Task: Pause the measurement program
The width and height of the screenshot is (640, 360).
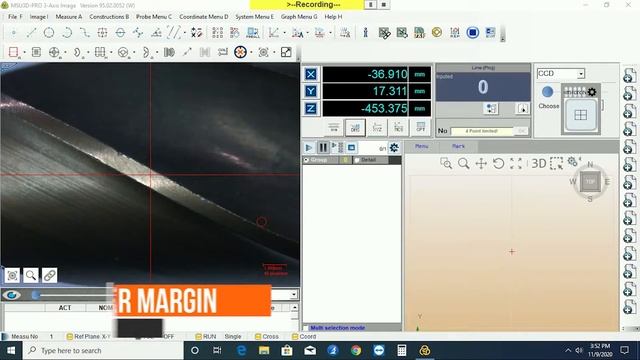Action: (x=323, y=148)
